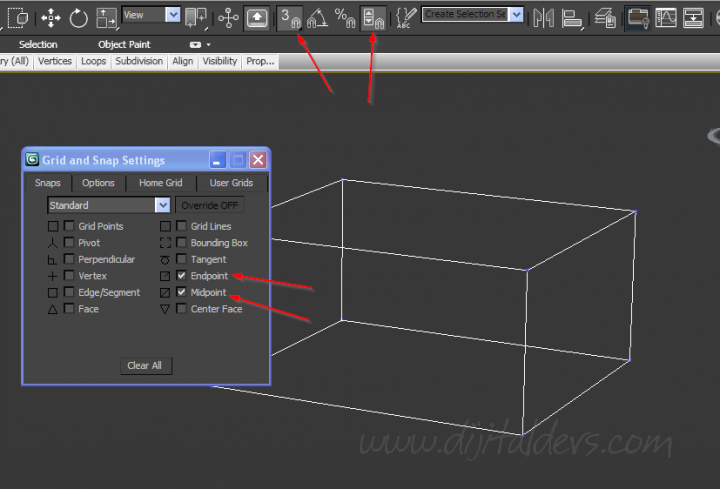Click the Align tool icon
Screen dimensions: 720x489
coord(571,17)
